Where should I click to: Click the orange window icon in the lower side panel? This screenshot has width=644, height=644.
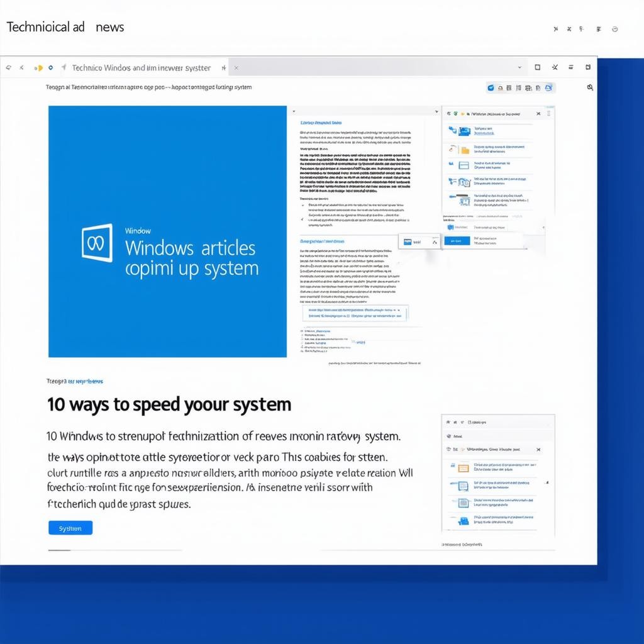463,468
